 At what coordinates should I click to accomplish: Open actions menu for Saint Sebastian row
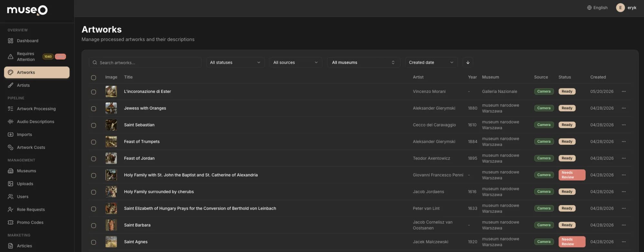tap(624, 125)
